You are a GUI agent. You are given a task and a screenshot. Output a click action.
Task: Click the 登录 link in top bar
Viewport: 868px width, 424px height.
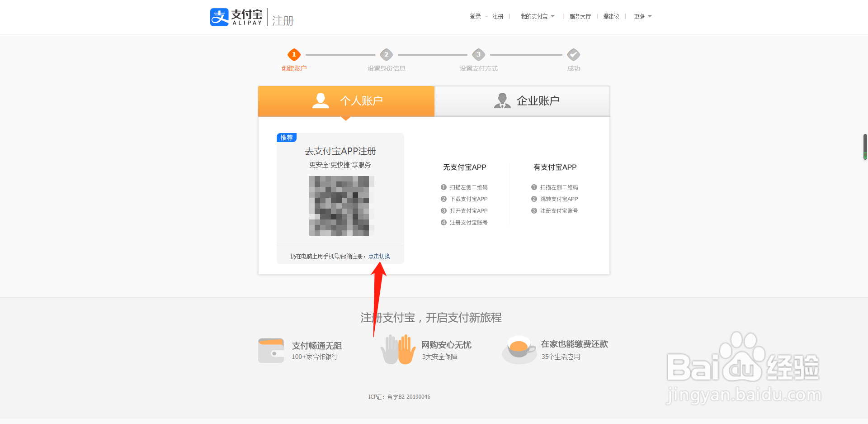(475, 16)
